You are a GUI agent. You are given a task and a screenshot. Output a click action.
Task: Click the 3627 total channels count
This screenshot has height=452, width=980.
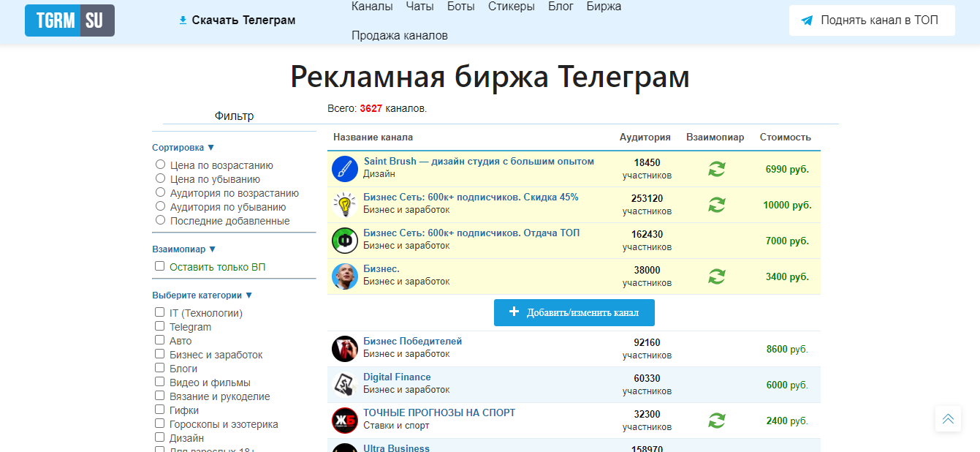371,108
